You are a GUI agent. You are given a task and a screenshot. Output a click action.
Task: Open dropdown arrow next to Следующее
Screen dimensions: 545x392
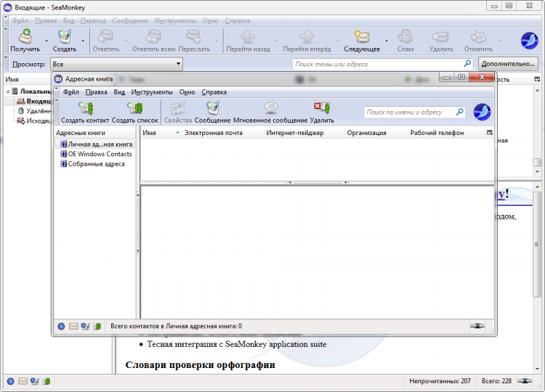point(387,41)
